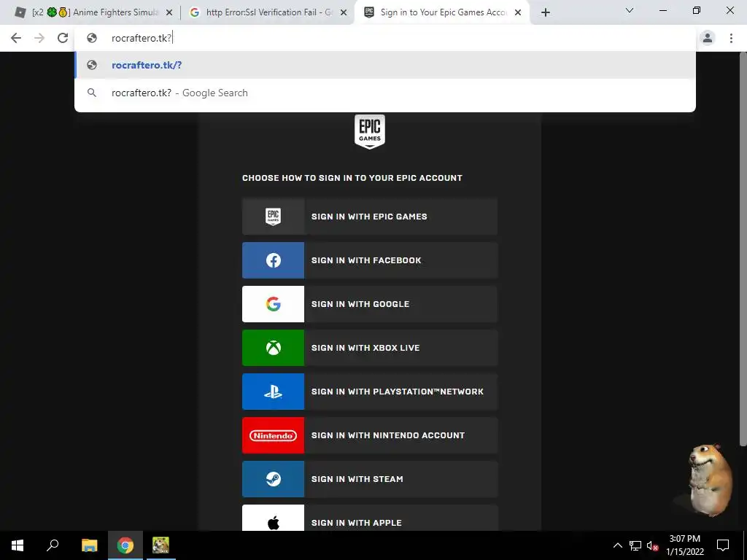Image resolution: width=747 pixels, height=560 pixels.
Task: Click the Steam logo icon
Action: [273, 480]
